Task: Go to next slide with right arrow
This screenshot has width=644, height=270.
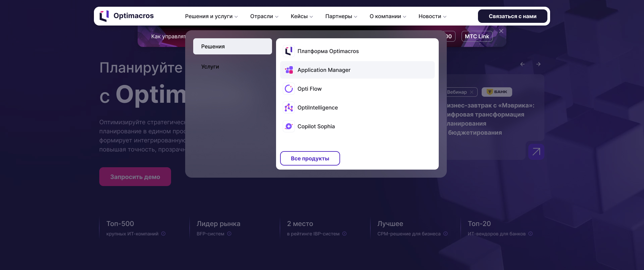Action: (538, 64)
